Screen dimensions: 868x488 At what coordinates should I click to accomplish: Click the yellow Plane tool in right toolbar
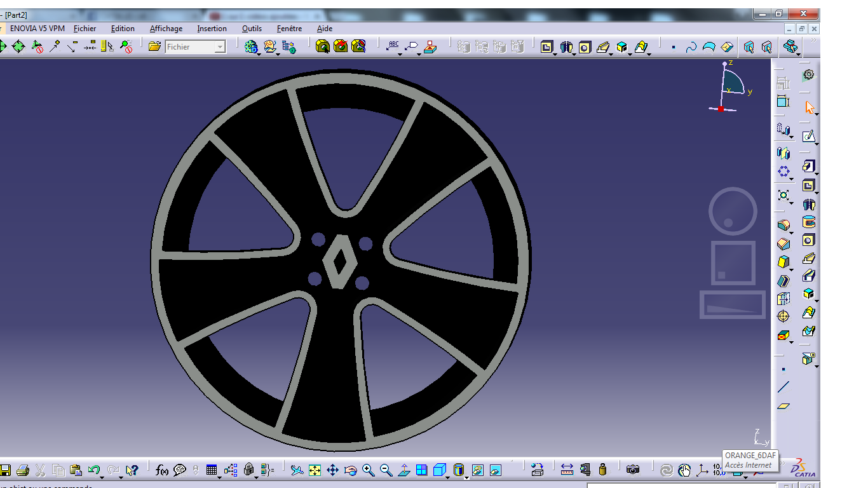point(783,406)
